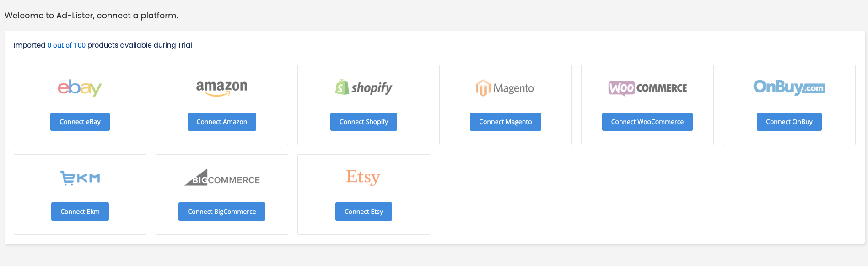Open the Connect BigCommerce option
This screenshot has width=868, height=266.
coord(222,212)
